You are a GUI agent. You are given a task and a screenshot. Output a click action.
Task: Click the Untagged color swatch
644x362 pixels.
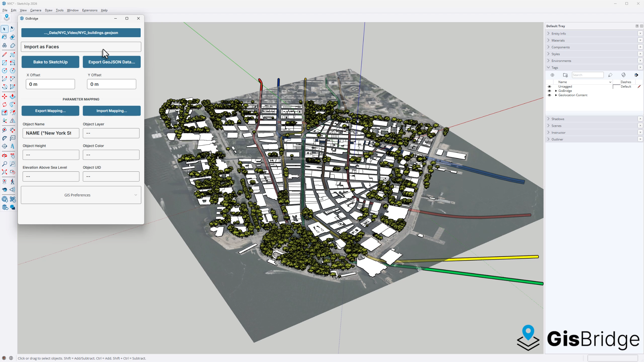[x=616, y=87]
